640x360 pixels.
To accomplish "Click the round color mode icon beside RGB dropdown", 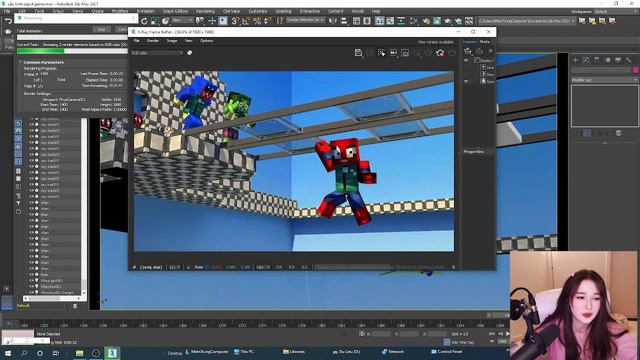I will point(190,53).
